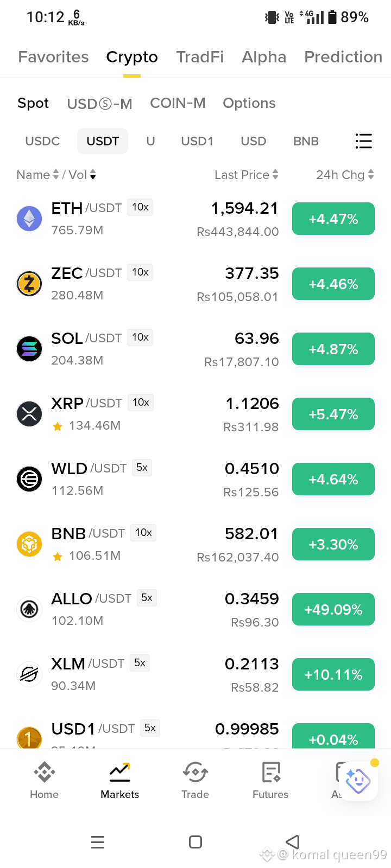Tap the floating AI assistant robot icon
The image size is (391, 868).
[x=358, y=781]
